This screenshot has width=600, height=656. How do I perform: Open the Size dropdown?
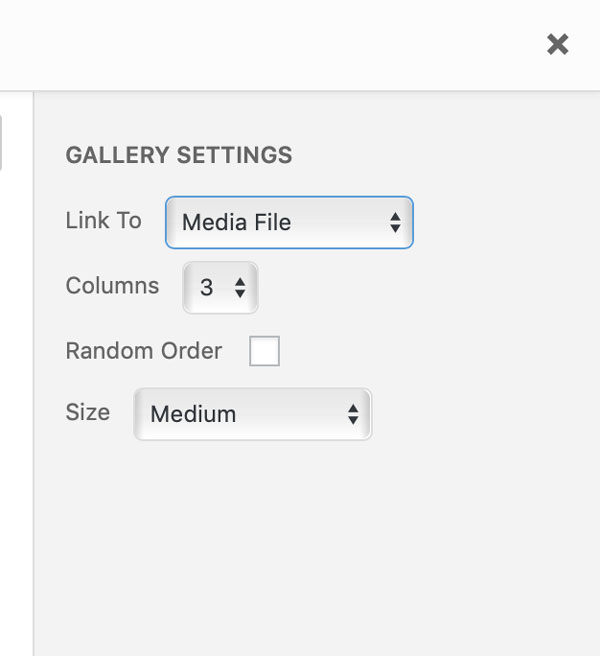tap(252, 414)
